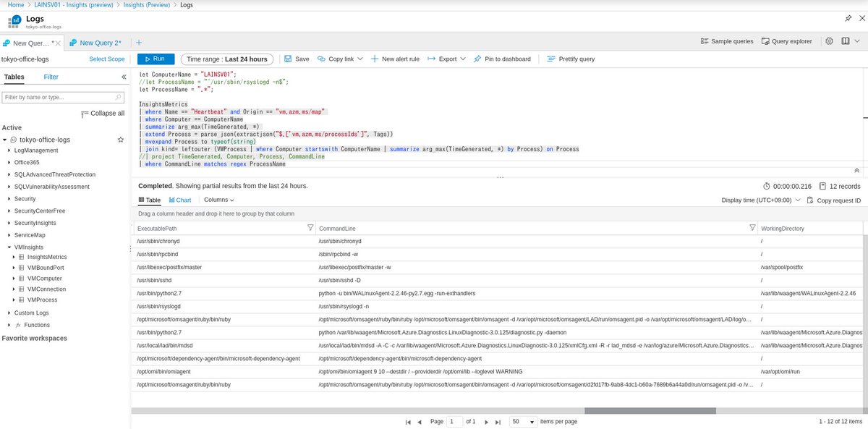Go to the next results page
This screenshot has height=429, width=868.
(487, 421)
